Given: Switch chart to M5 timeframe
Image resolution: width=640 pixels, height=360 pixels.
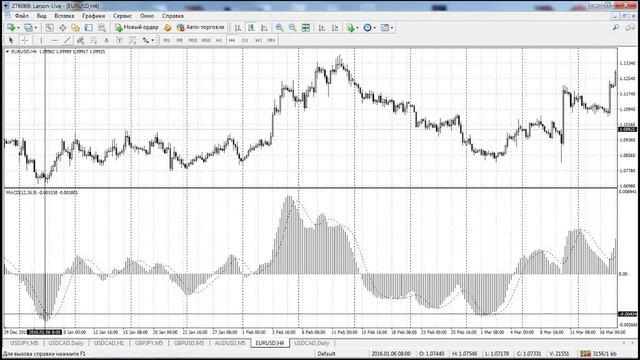Looking at the screenshot, I should 180,40.
